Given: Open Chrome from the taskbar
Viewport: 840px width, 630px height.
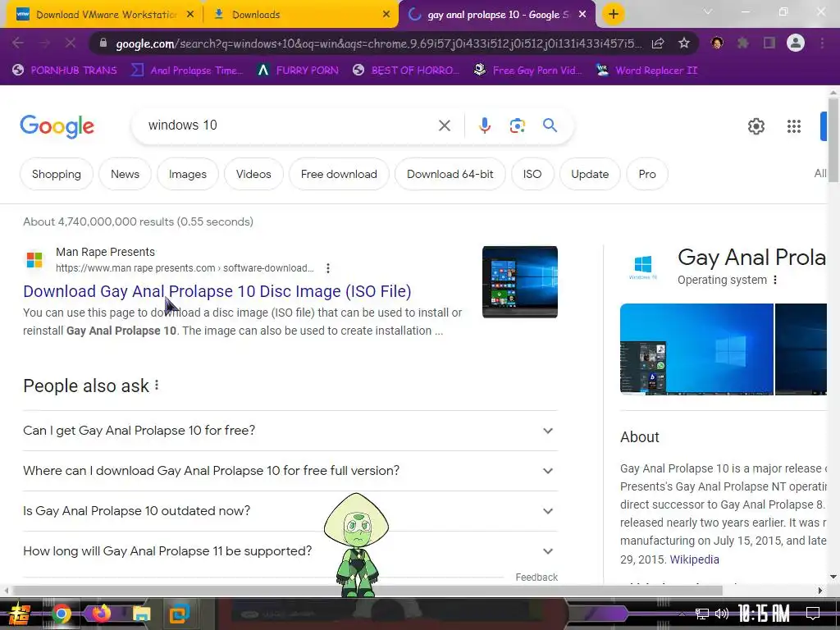Looking at the screenshot, I should click(x=62, y=614).
